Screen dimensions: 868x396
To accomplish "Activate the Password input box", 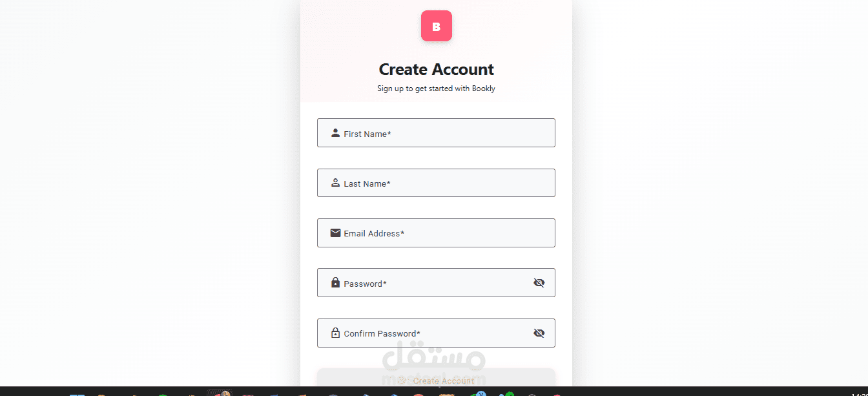I will [x=436, y=283].
